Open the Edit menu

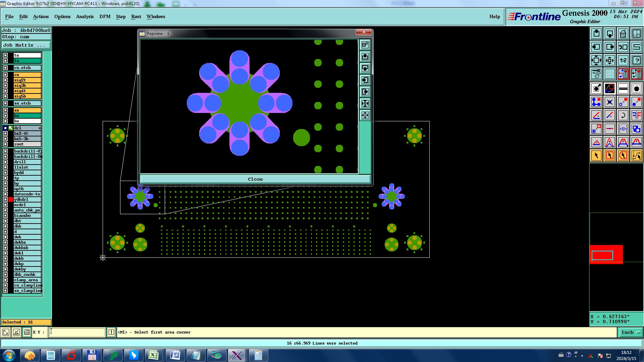coord(23,16)
